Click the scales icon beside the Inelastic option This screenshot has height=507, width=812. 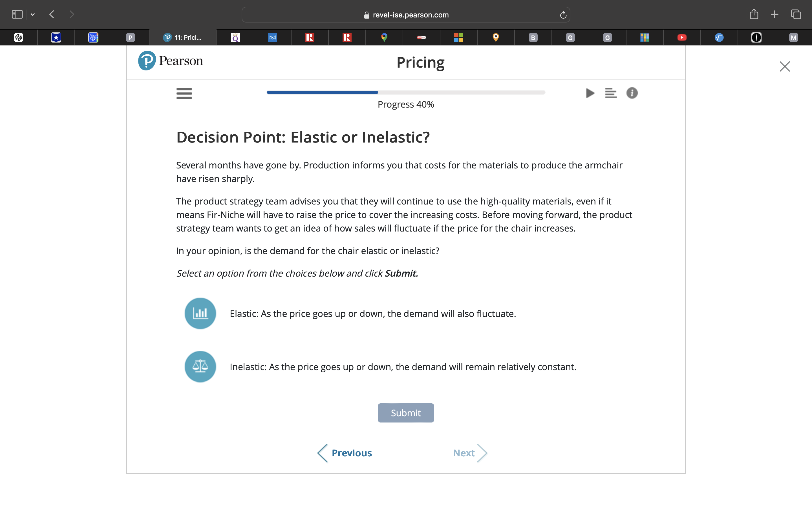(x=200, y=366)
